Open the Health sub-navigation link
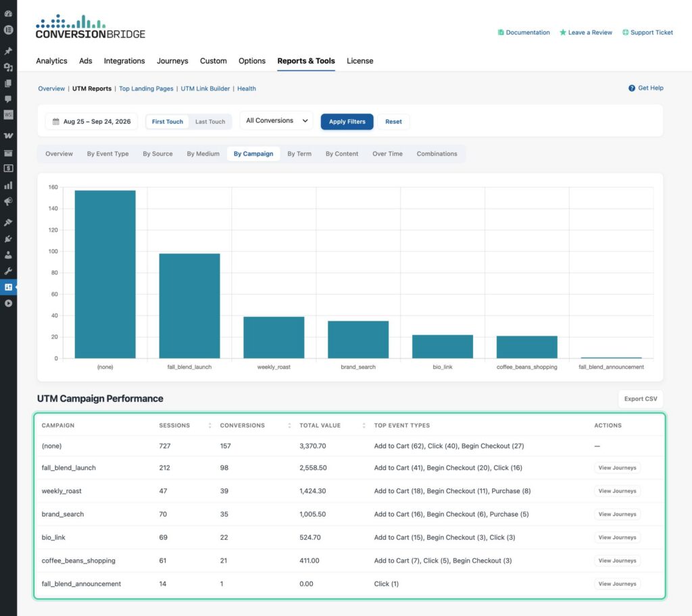The width and height of the screenshot is (692, 616). 246,88
